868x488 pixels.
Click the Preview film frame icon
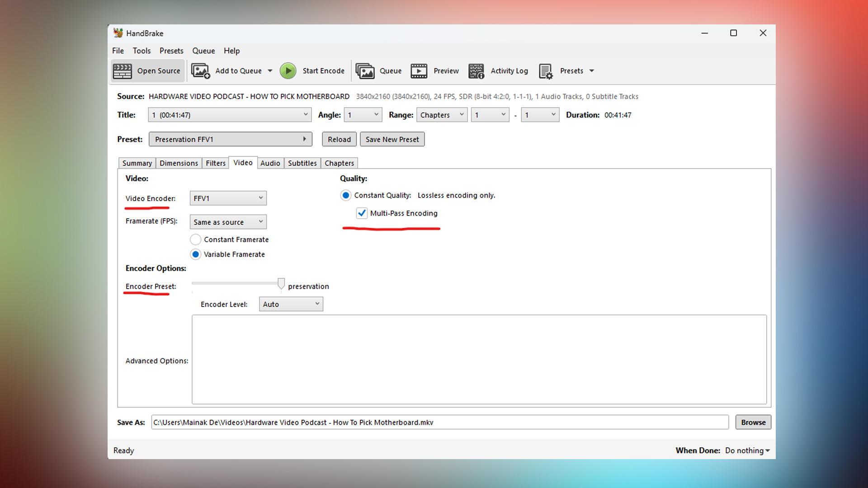pos(419,71)
